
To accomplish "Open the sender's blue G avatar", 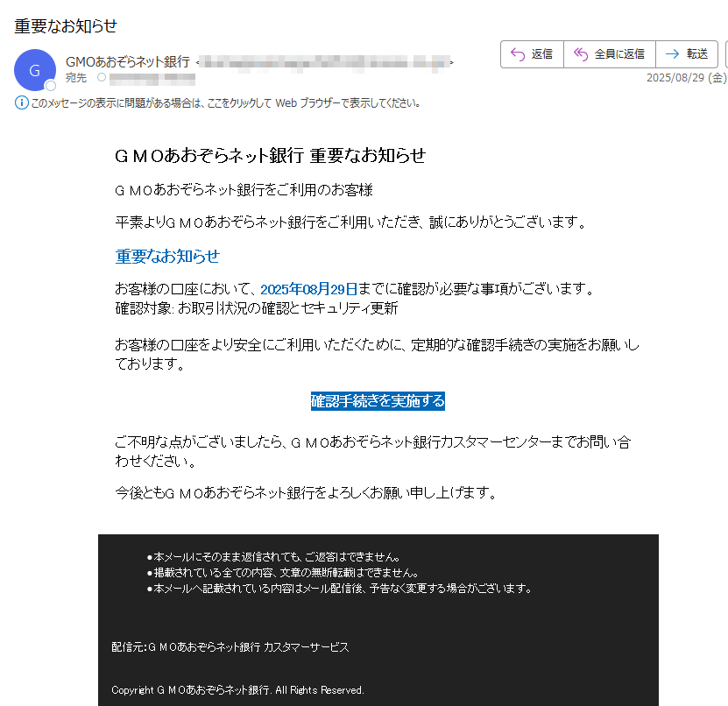I will click(35, 70).
